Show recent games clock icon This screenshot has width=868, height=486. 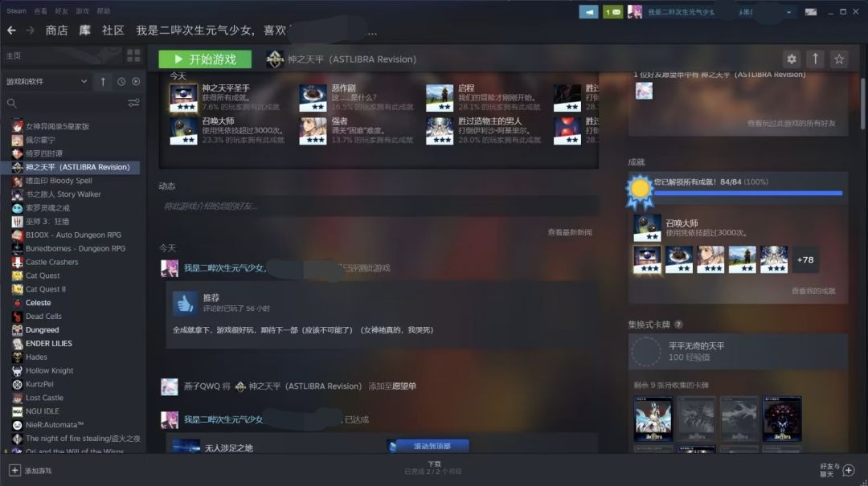coord(121,81)
